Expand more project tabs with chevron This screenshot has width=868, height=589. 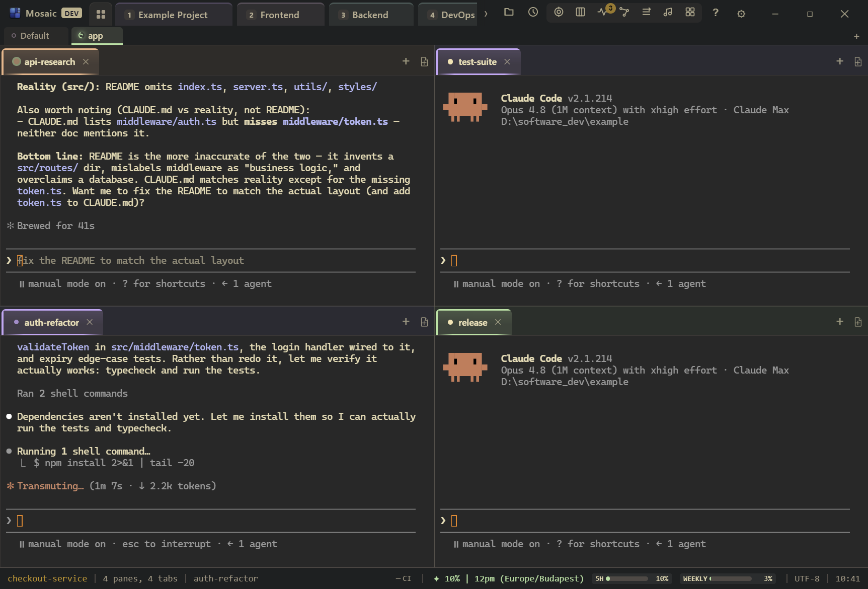486,14
